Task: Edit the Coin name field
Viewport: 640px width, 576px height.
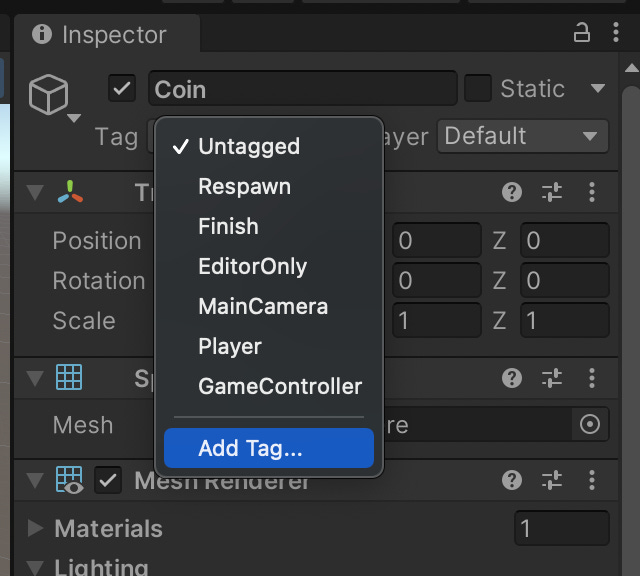Action: tap(302, 88)
